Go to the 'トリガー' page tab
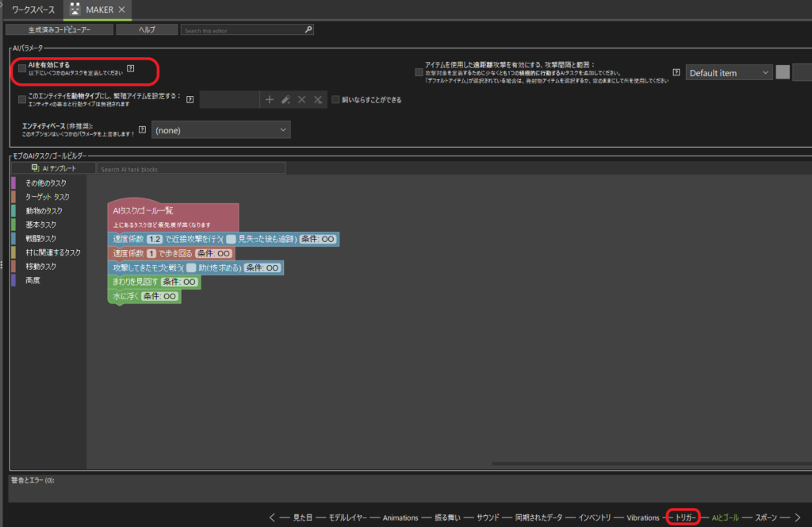The height and width of the screenshot is (527, 812). (683, 517)
